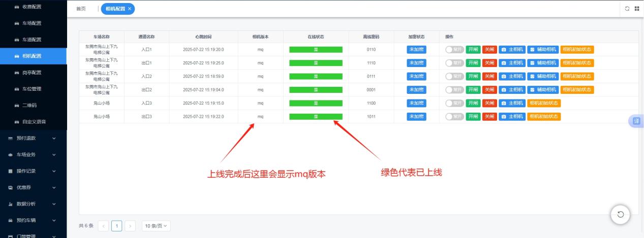The height and width of the screenshot is (238, 644).
Task: Click the green online status bar for 出口2
Action: point(316,89)
